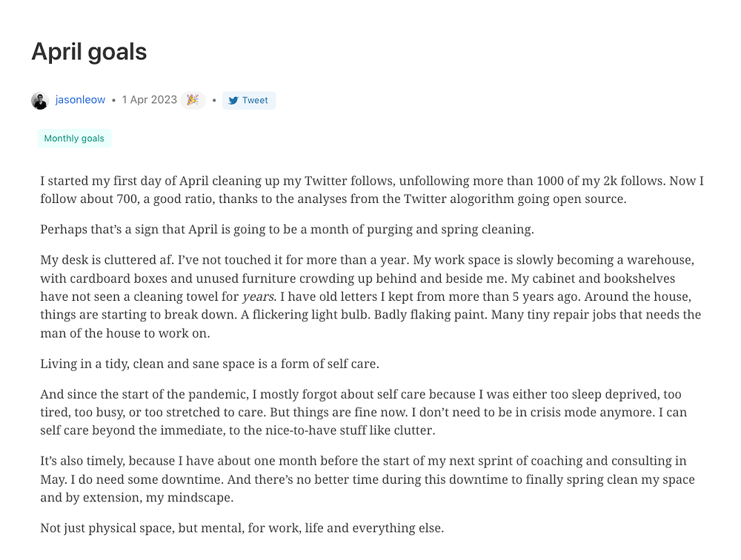Click the text It's also timely
The height and width of the screenshot is (560, 741).
tap(82, 461)
